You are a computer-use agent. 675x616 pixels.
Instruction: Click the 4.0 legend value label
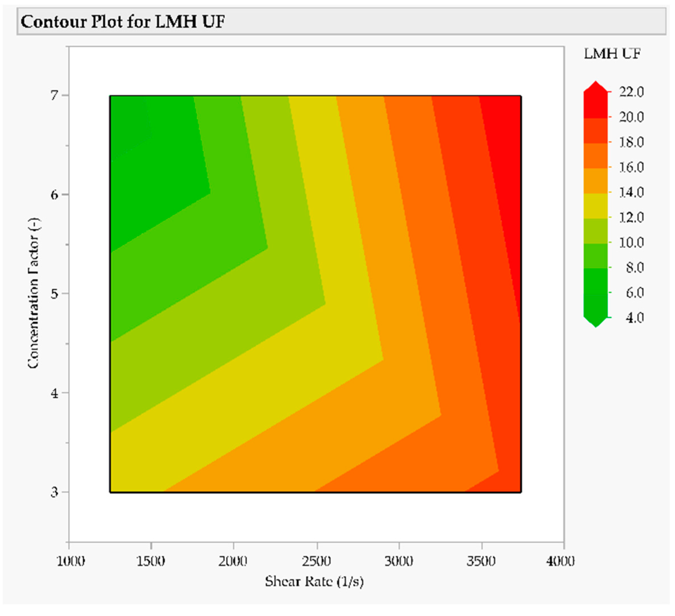click(635, 317)
